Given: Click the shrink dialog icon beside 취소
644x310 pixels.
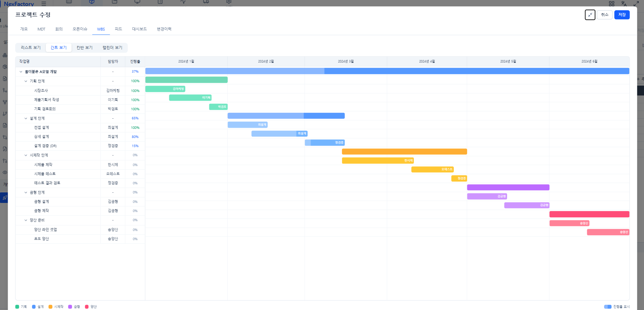Looking at the screenshot, I should [590, 15].
